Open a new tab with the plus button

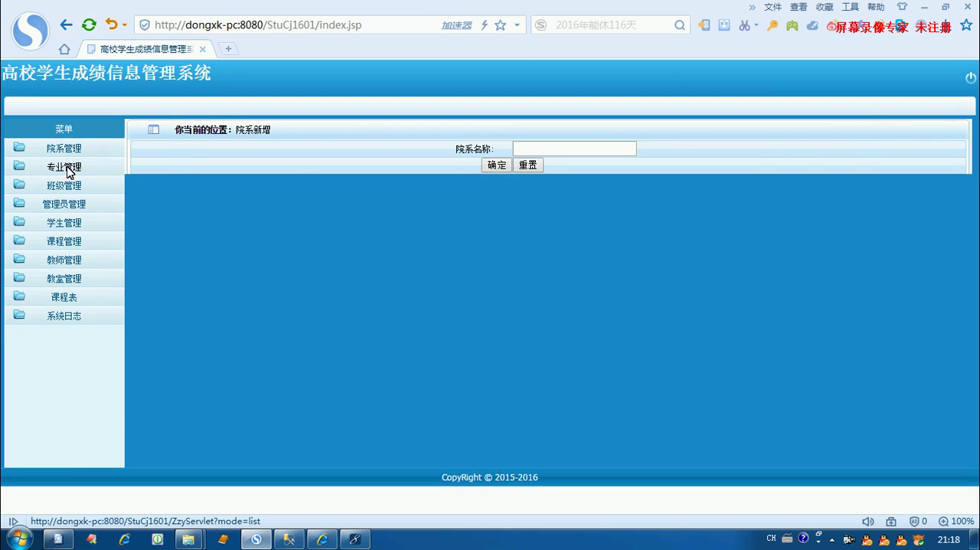228,49
